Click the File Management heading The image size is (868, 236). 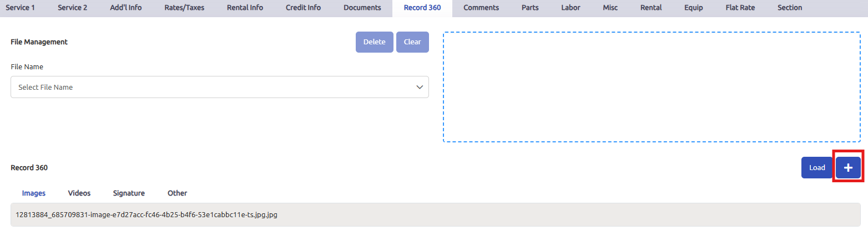pos(39,42)
